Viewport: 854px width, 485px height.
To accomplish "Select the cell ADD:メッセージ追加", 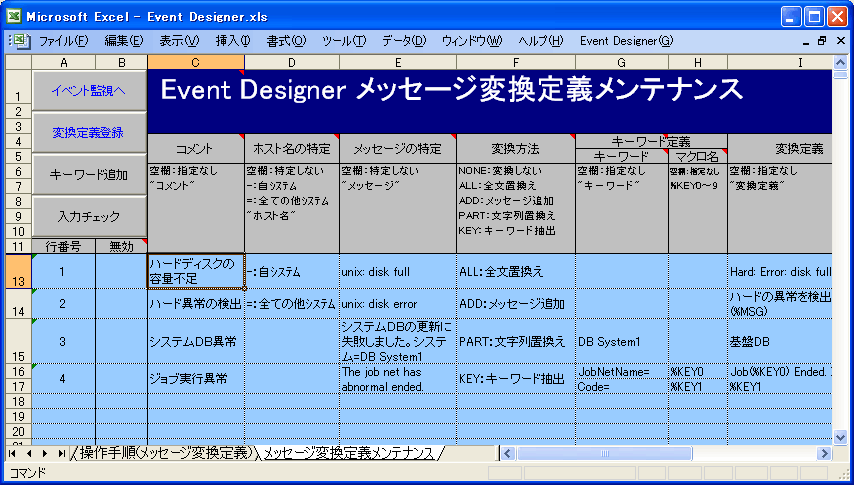I will coord(516,304).
